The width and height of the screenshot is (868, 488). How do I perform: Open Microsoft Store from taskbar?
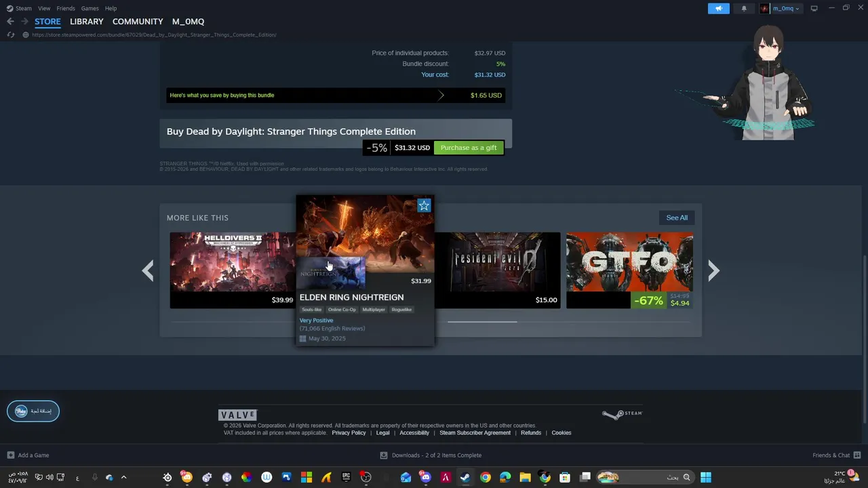pyautogui.click(x=565, y=477)
